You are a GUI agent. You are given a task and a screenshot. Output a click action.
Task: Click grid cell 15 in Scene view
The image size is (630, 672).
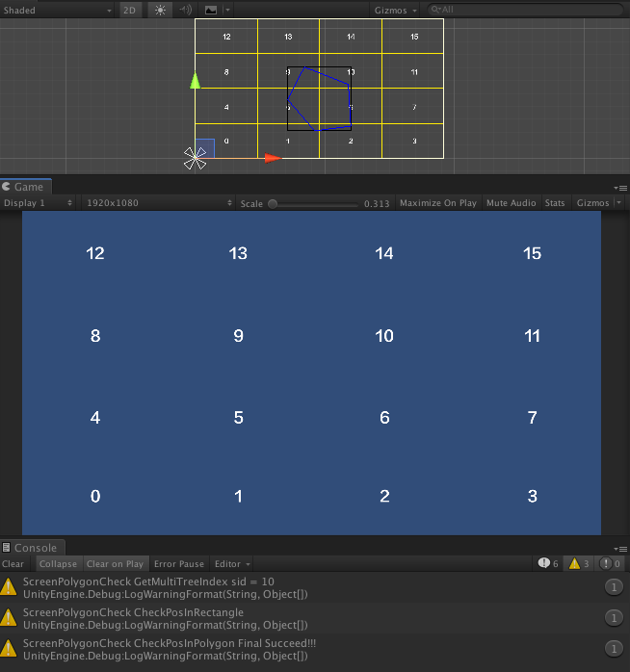[413, 37]
